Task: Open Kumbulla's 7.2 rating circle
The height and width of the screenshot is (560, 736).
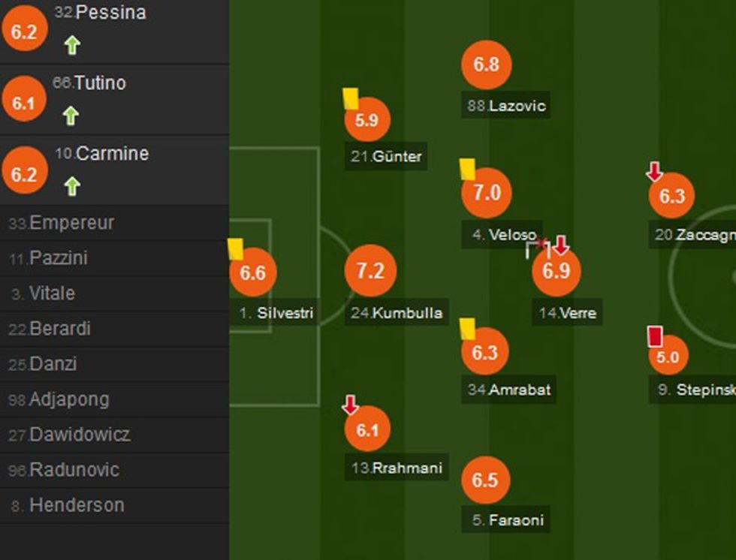Action: (x=370, y=271)
